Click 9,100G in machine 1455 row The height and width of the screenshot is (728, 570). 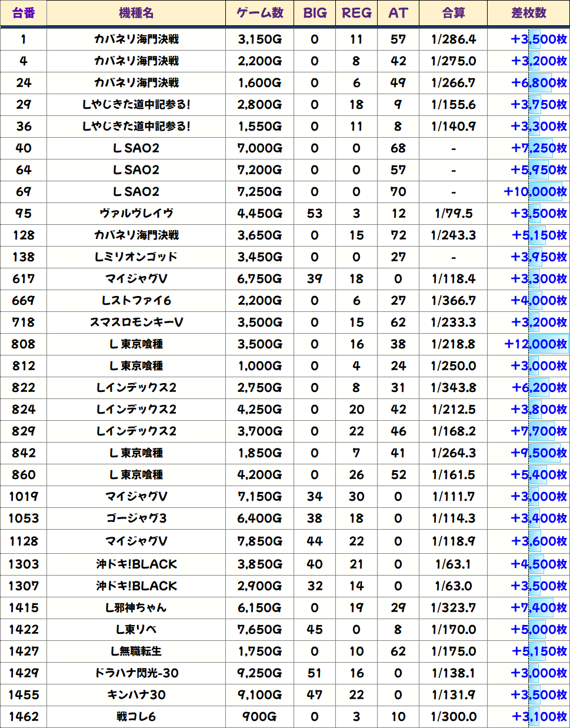pos(259,694)
